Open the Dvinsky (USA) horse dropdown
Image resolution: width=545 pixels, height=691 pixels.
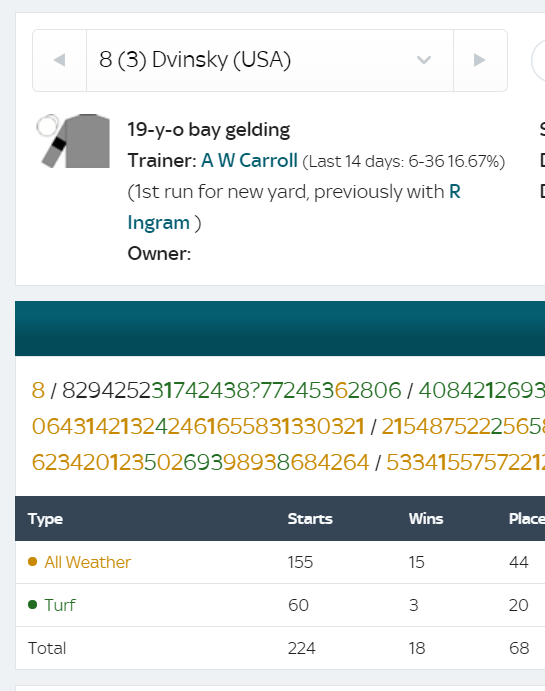(270, 60)
